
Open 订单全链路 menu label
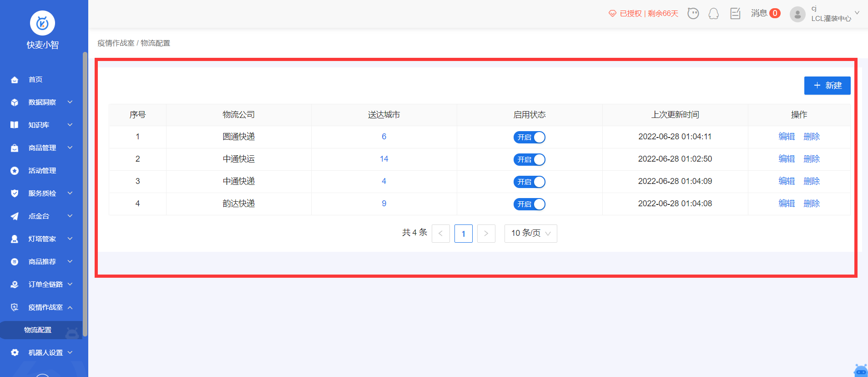click(45, 285)
